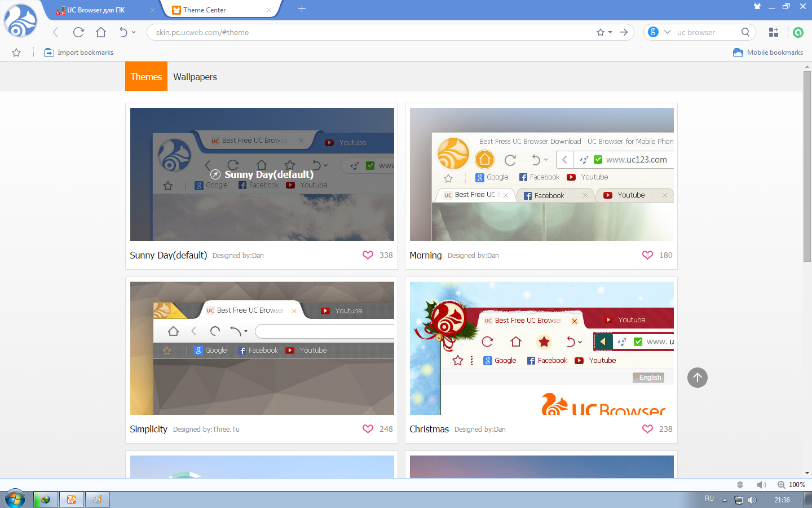Select the Christmas theme thumbnail
Viewport: 812px width, 508px height.
tap(542, 348)
